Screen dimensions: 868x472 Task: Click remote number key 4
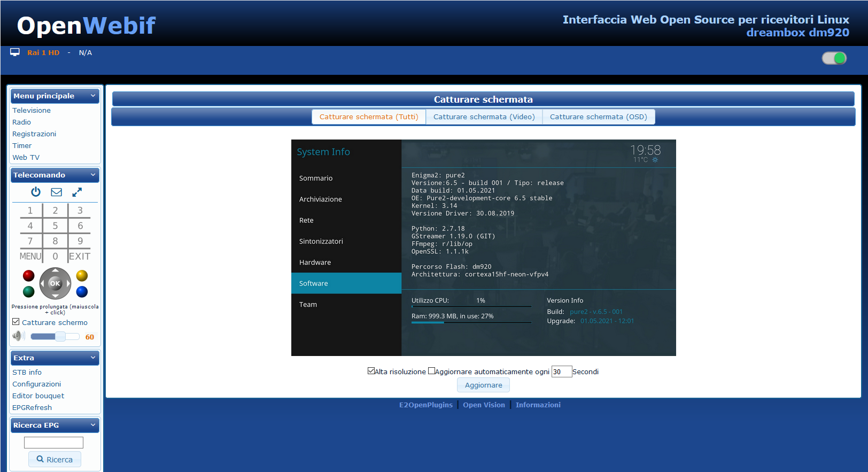[x=30, y=226]
